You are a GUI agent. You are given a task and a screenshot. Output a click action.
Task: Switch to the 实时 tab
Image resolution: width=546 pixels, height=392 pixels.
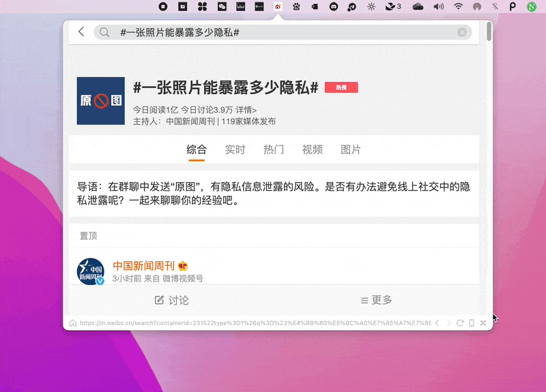tap(235, 149)
